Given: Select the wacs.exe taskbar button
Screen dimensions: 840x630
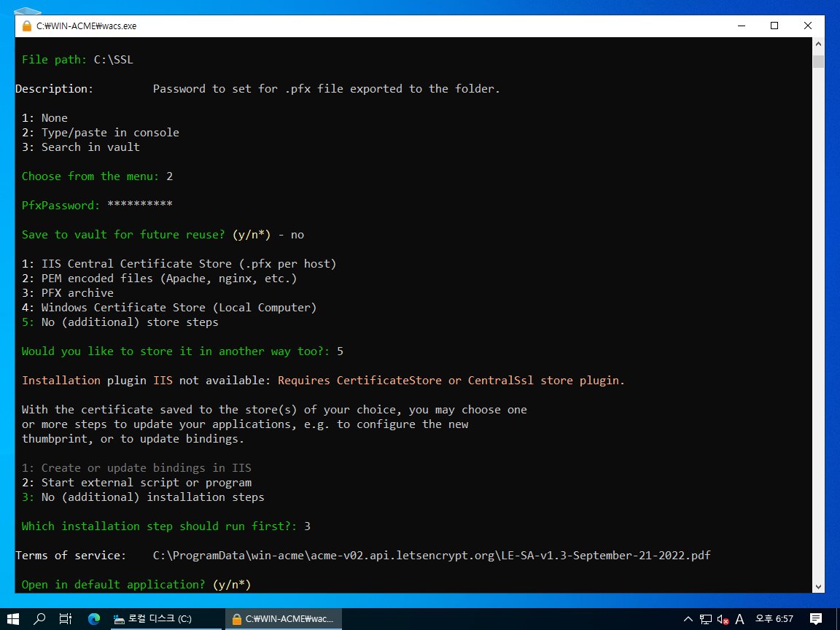Looking at the screenshot, I should pyautogui.click(x=284, y=619).
